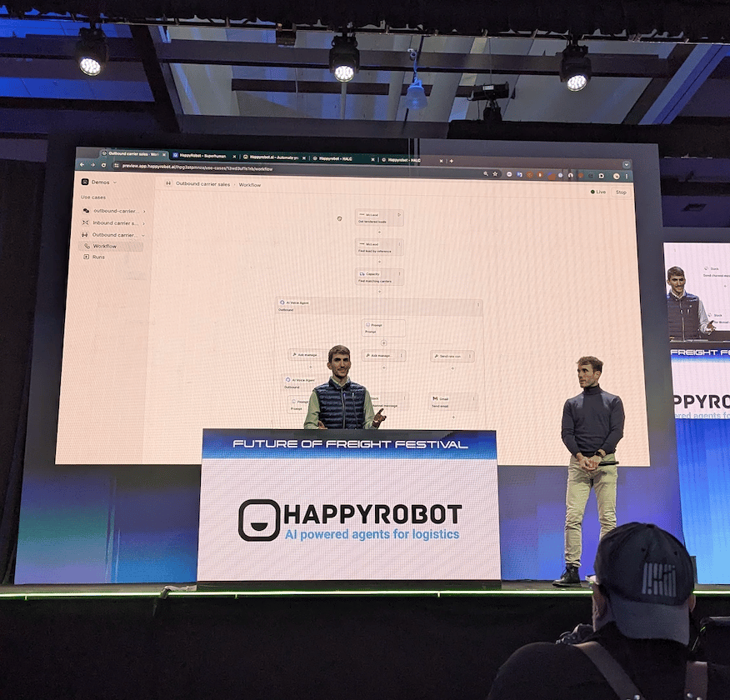The height and width of the screenshot is (700, 730).
Task: Click 'Outbound carrier sales' breadcrumb
Action: pos(202,184)
